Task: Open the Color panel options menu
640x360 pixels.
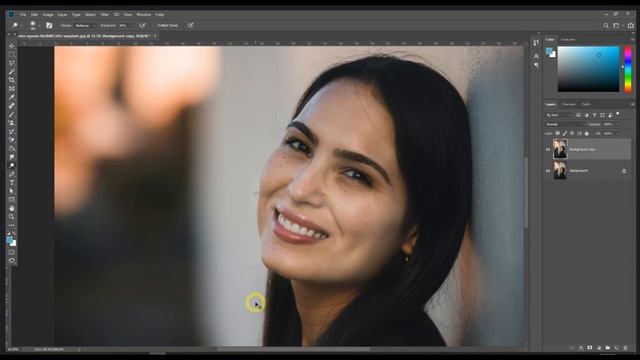Action: click(x=632, y=40)
